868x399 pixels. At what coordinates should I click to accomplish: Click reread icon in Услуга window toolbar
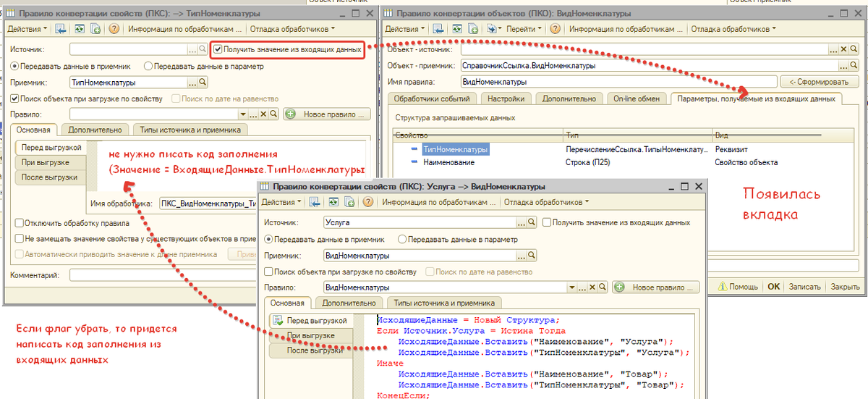[332, 202]
